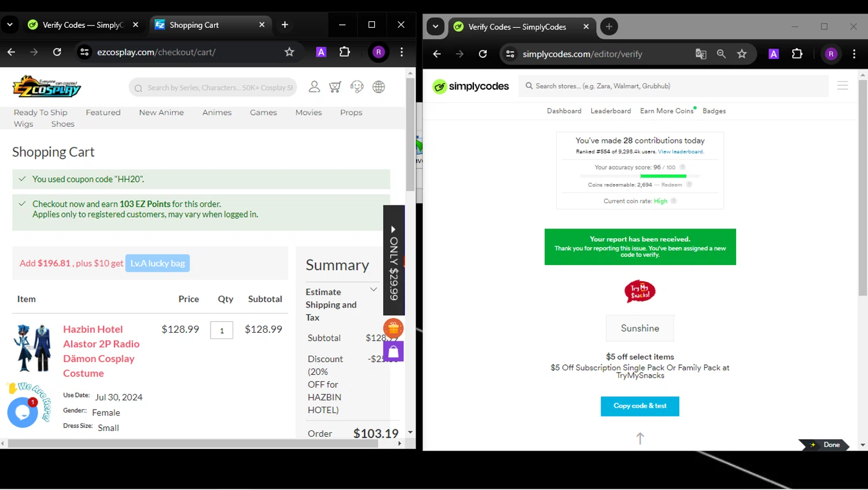Close the Shopping Cart tab
This screenshot has width=868, height=490.
[x=262, y=25]
